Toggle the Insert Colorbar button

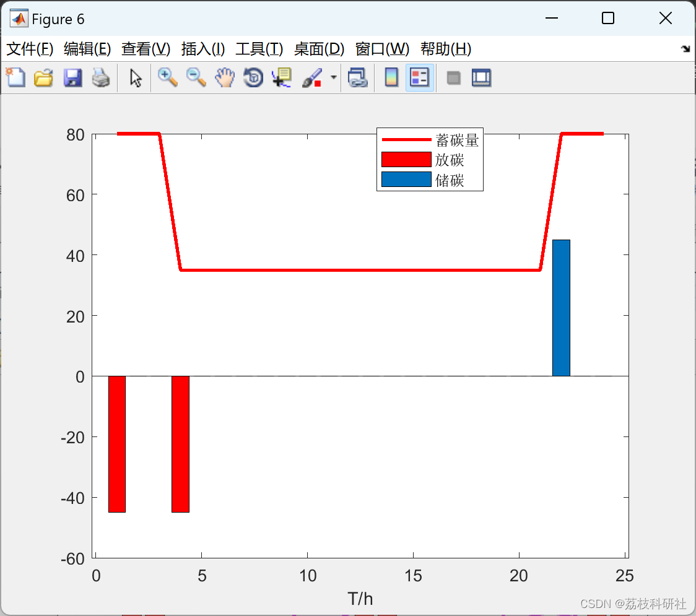tap(391, 77)
